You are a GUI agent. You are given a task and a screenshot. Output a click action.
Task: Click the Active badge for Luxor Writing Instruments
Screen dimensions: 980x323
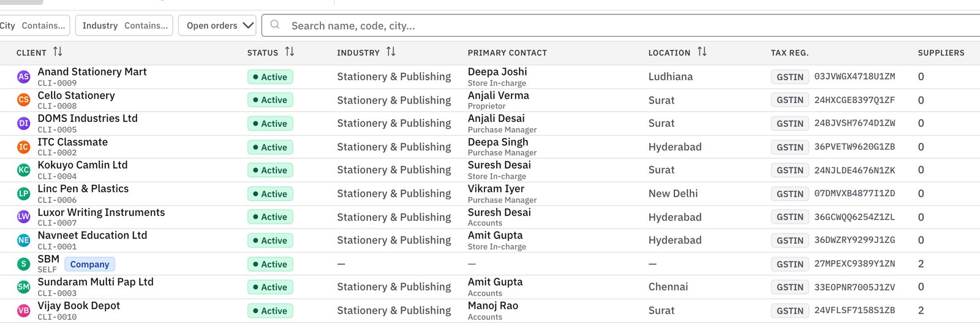pyautogui.click(x=270, y=217)
